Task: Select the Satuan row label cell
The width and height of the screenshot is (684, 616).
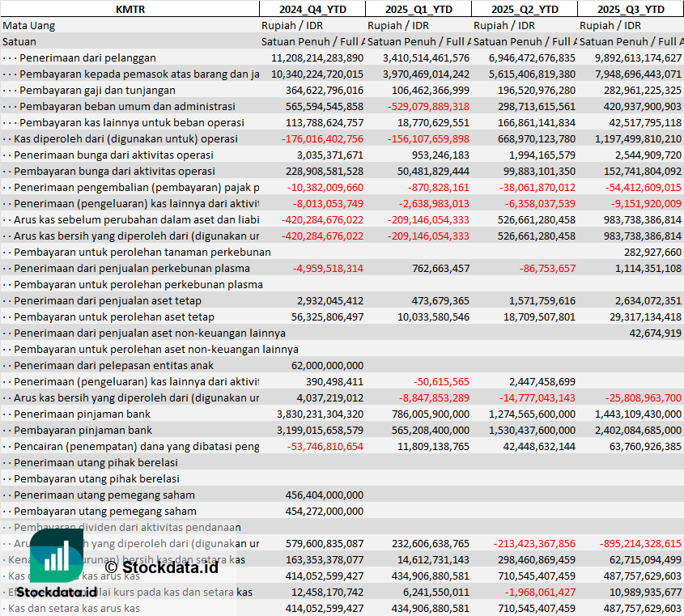Action: pos(19,41)
